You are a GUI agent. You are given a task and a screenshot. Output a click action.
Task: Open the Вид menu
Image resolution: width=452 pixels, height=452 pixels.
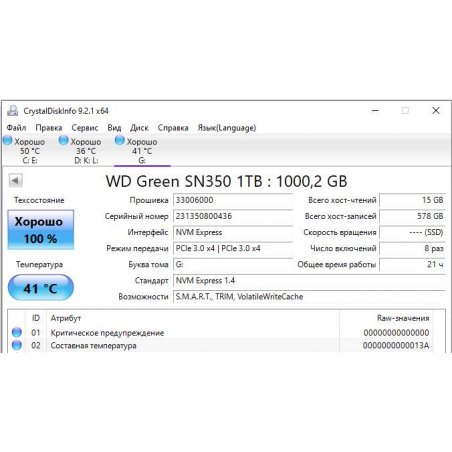[114, 128]
